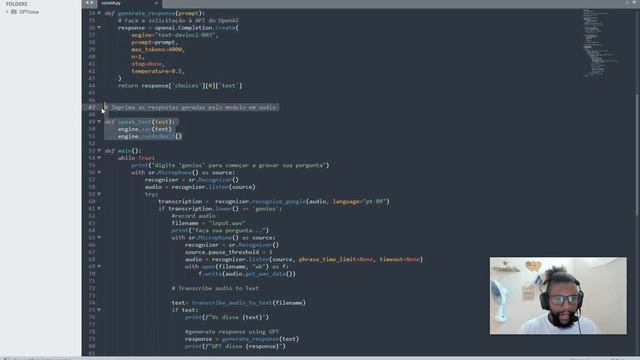Fold the generate_response function at line 34

click(x=99, y=13)
